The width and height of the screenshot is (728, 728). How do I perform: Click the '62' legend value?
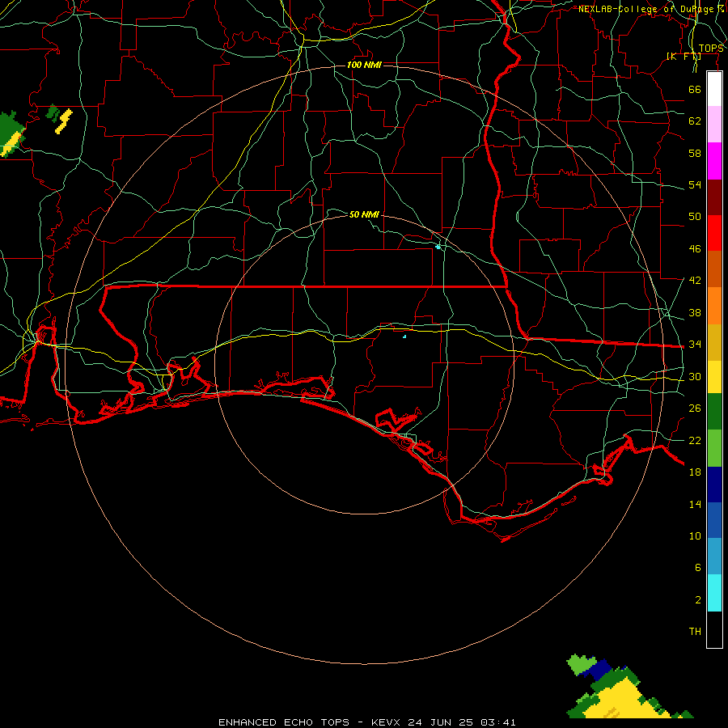tap(695, 121)
